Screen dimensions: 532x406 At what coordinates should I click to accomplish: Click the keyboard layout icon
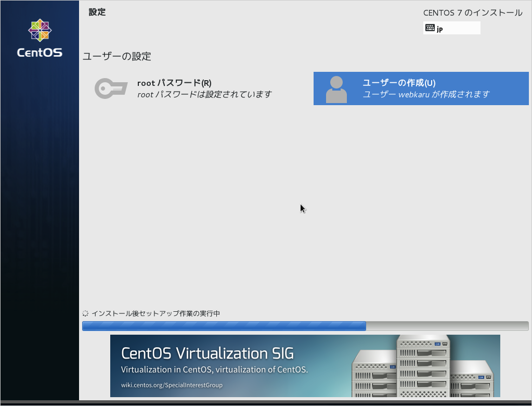[430, 28]
